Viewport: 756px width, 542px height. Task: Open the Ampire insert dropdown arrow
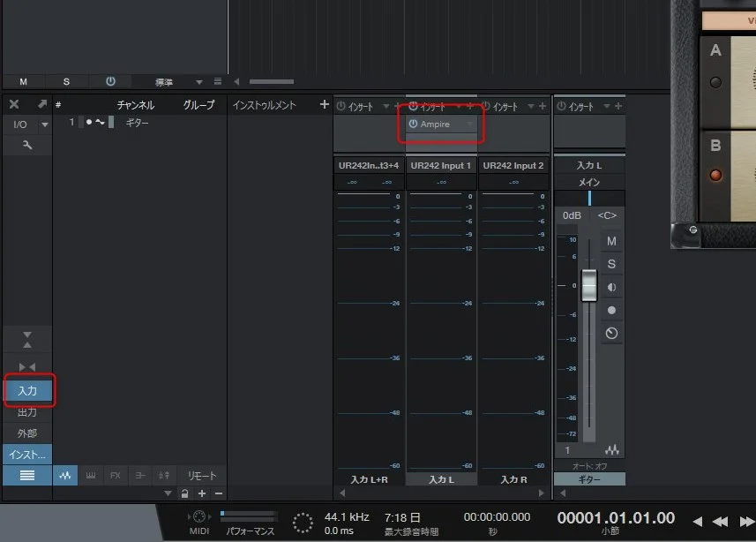point(470,124)
